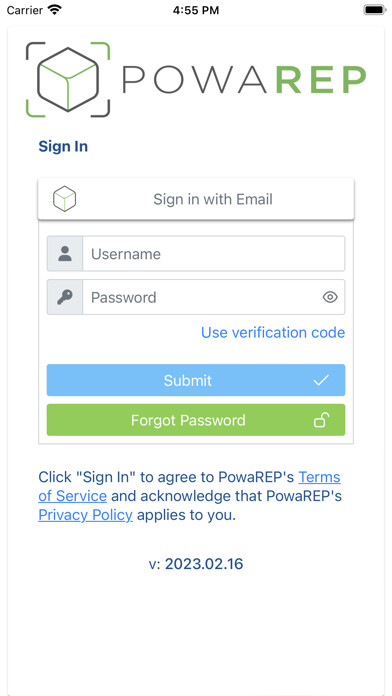
Task: Tap the PowaREP cube logo at top
Action: coord(67,79)
